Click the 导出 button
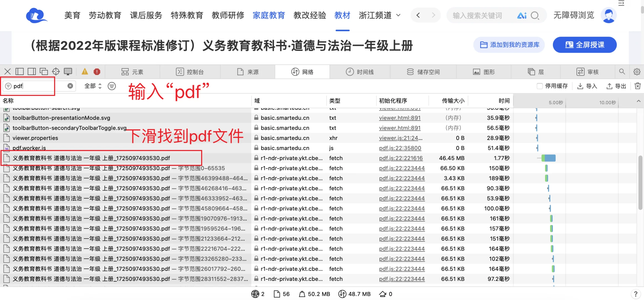Viewport: 644px width, 300px height. click(x=616, y=86)
